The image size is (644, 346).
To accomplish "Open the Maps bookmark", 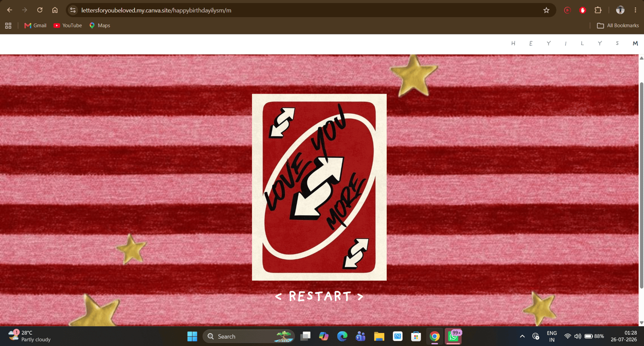I will [100, 25].
